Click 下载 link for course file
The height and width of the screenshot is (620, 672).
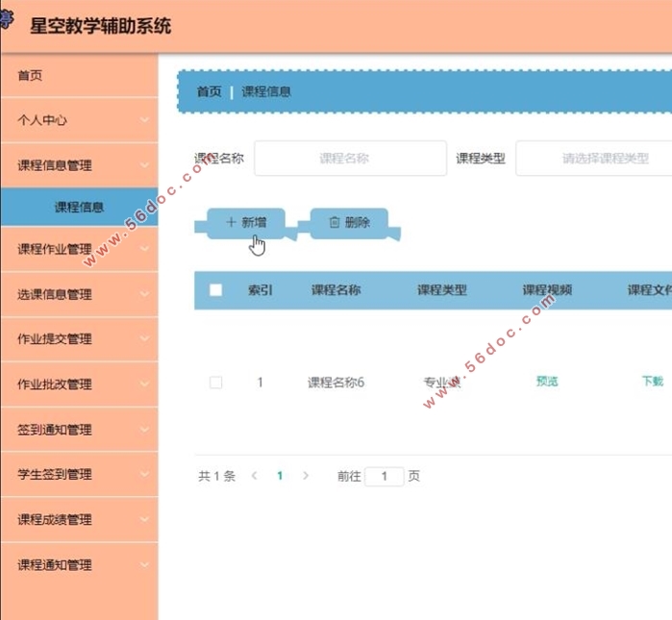point(652,382)
